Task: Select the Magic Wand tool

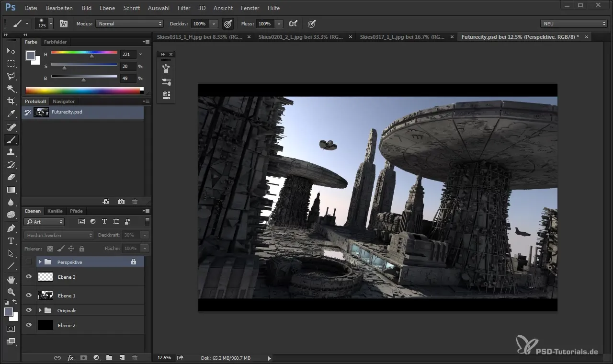Action: (11, 89)
